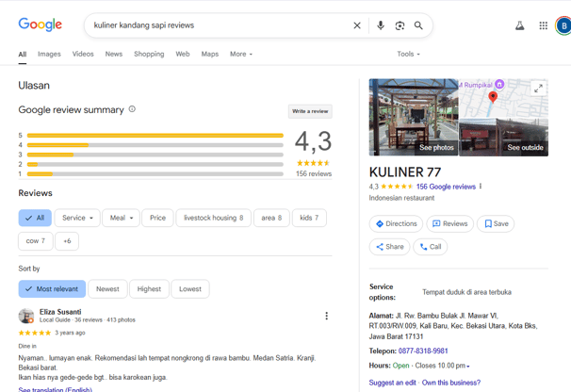
Task: Click into the search input field
Action: [219, 25]
